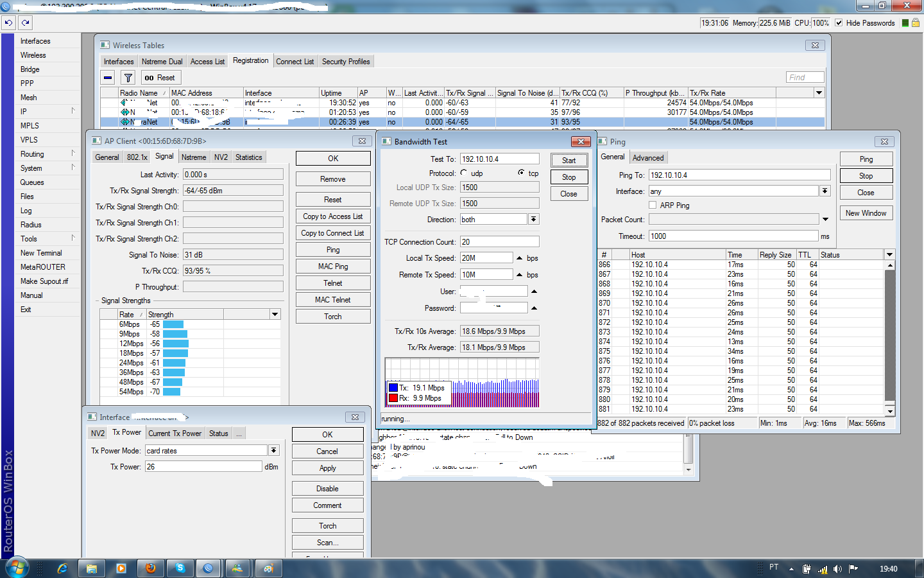The image size is (924, 578).
Task: Open the Interface dropdown in the Ping window
Action: (825, 191)
